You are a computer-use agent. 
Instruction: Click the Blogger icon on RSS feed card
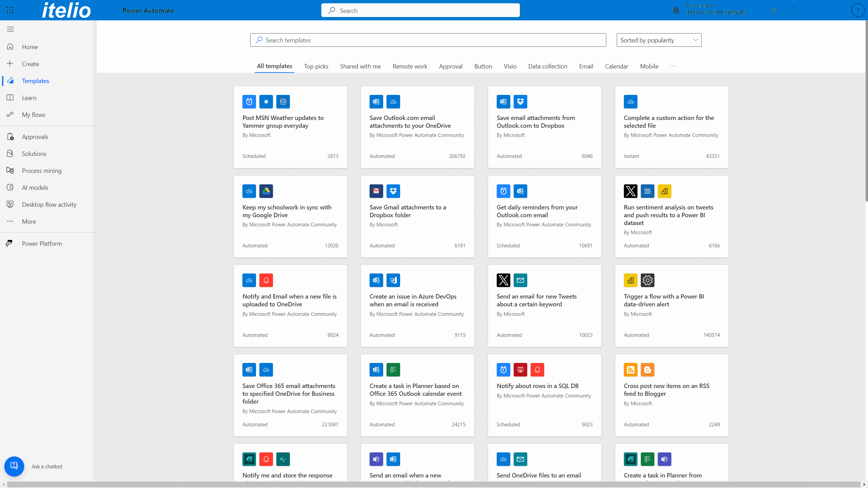tap(648, 370)
